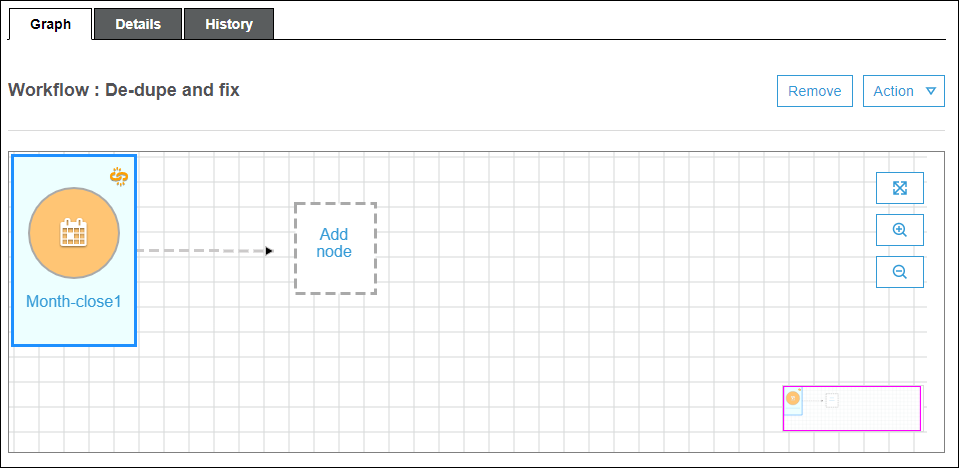Click the orange link icon on Month-close1 node
This screenshot has height=468, width=959.
pyautogui.click(x=119, y=176)
